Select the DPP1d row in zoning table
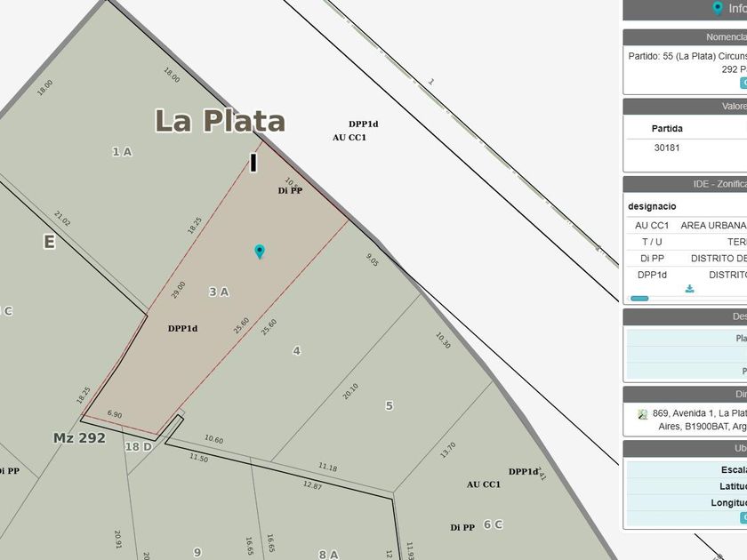747x560 pixels. [x=687, y=275]
